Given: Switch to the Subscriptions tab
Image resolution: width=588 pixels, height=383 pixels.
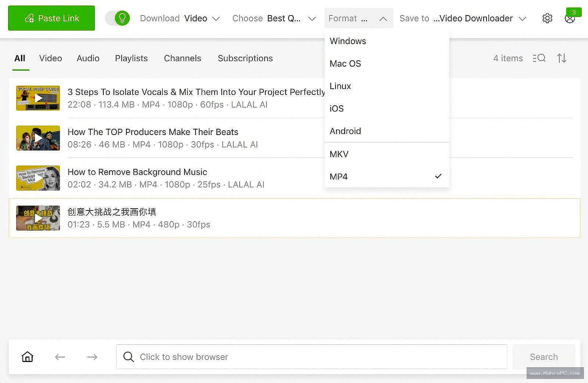Looking at the screenshot, I should [245, 58].
